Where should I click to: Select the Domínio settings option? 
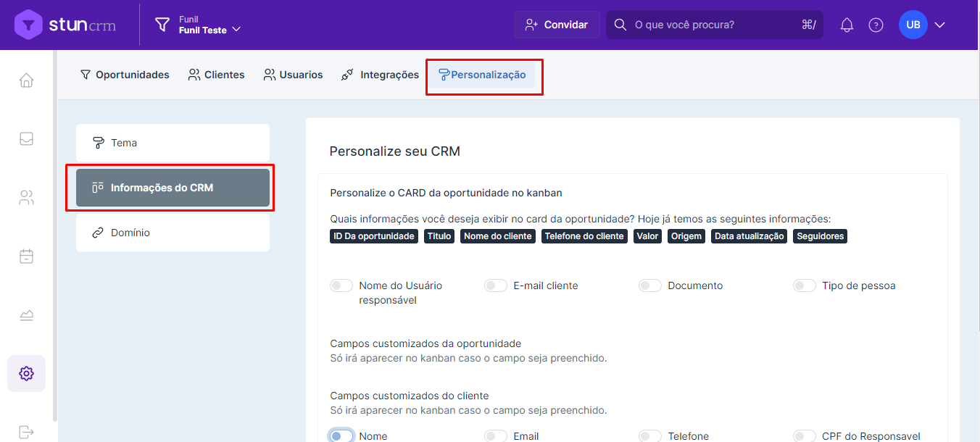pyautogui.click(x=173, y=233)
